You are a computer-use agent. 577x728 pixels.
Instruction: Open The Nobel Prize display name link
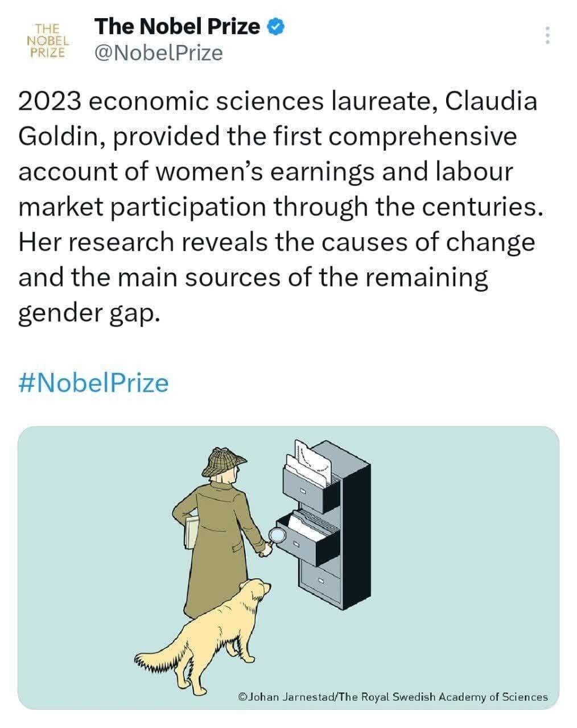pyautogui.click(x=177, y=26)
